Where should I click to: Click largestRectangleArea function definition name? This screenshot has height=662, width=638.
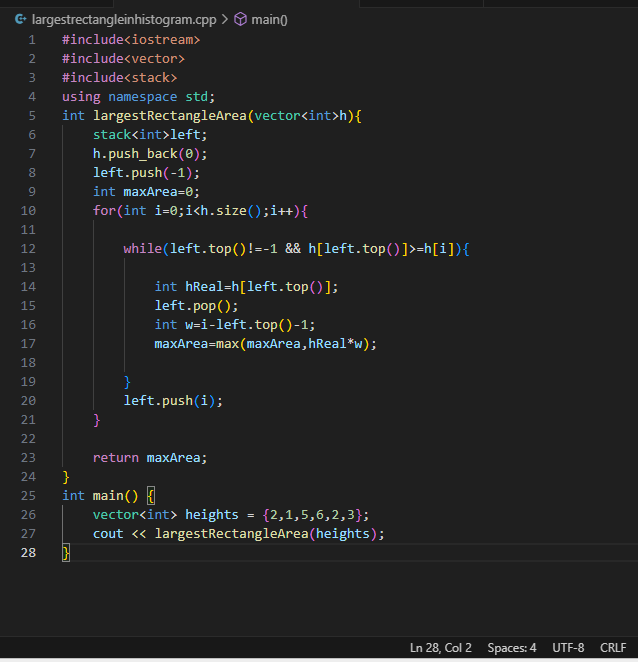click(x=170, y=116)
